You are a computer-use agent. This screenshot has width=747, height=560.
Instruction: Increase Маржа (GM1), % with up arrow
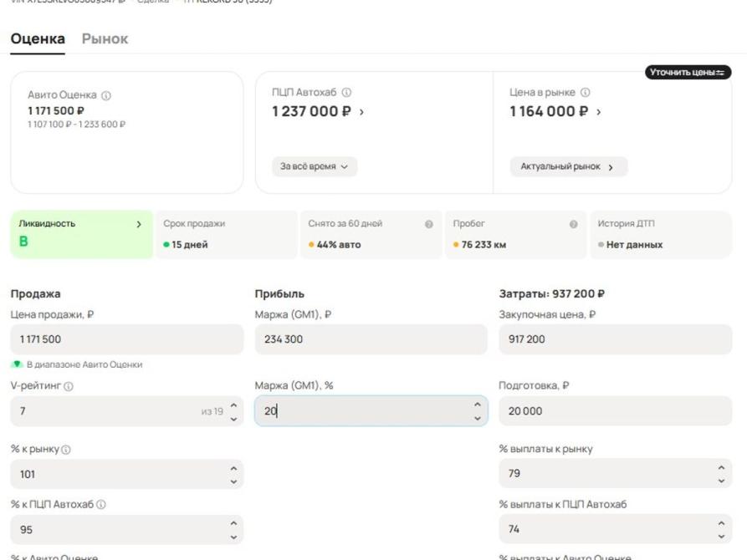point(478,405)
